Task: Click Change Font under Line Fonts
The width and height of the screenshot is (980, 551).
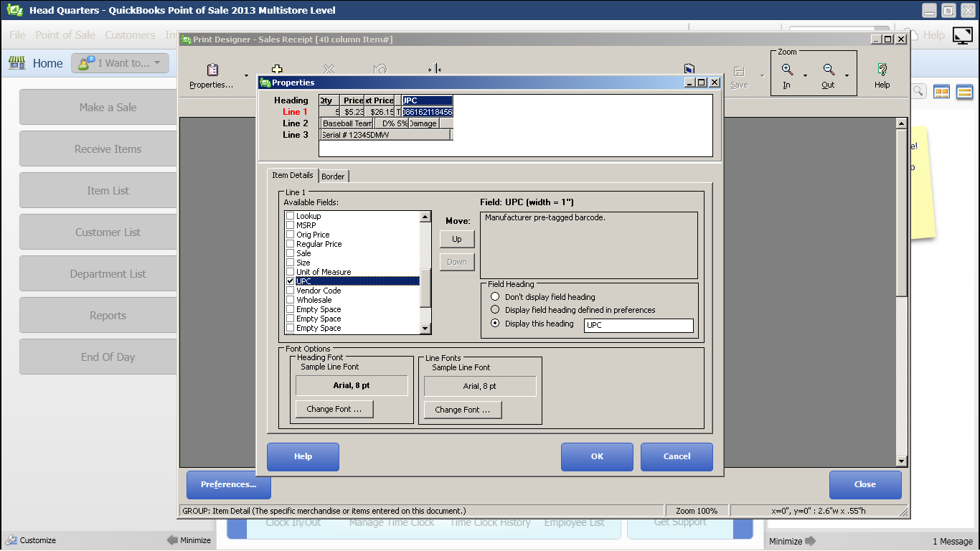Action: click(x=463, y=410)
